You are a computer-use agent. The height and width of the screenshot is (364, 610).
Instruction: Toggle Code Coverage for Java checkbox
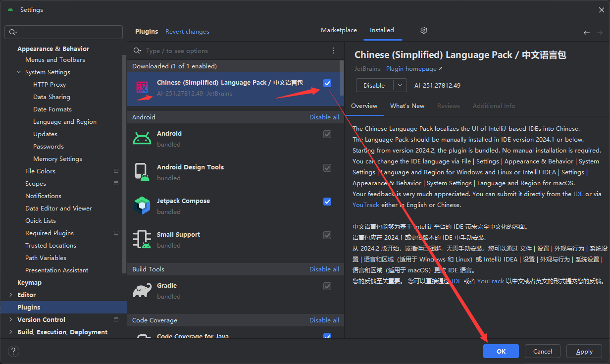coord(327,337)
